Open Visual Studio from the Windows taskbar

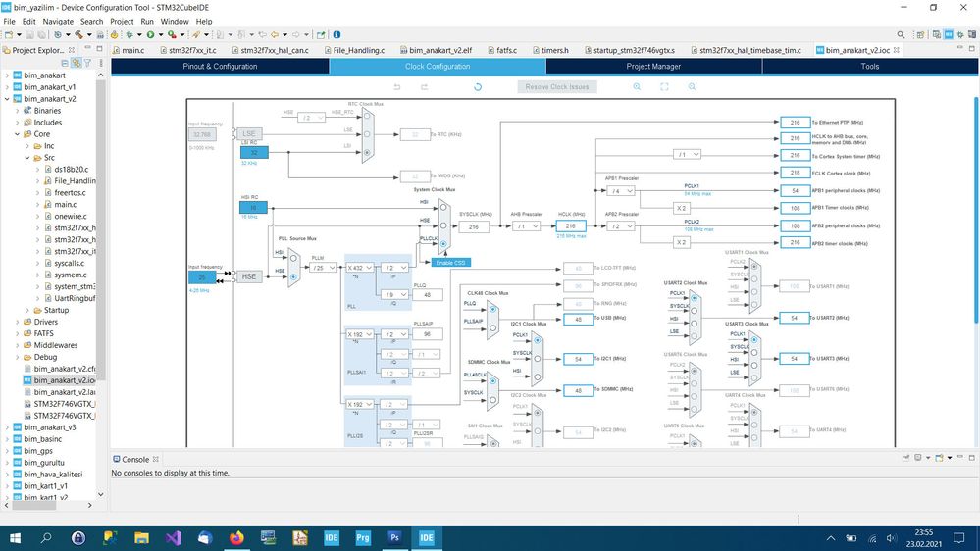pyautogui.click(x=173, y=538)
